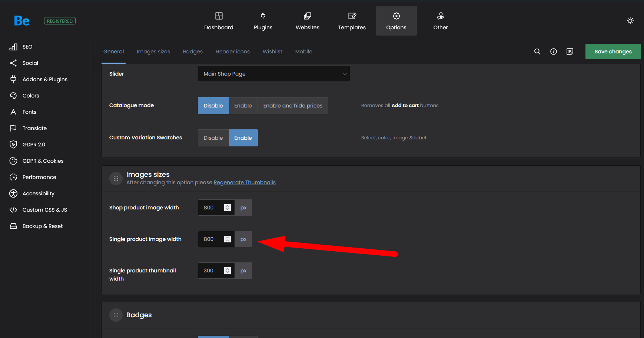Toggle the light/dark theme sun icon
Viewport: 644px width, 338px height.
coord(630,21)
